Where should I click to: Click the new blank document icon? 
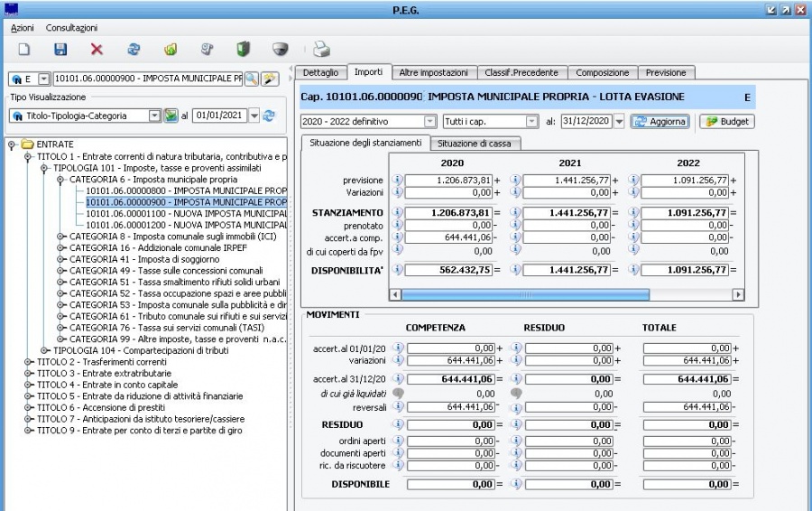tap(25, 51)
